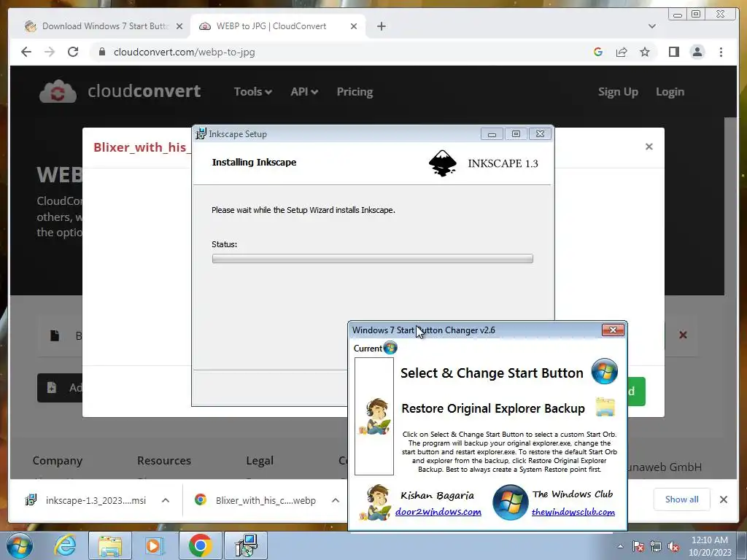Click the Inkscape logo in setup window
This screenshot has height=560, width=747.
coord(443,163)
